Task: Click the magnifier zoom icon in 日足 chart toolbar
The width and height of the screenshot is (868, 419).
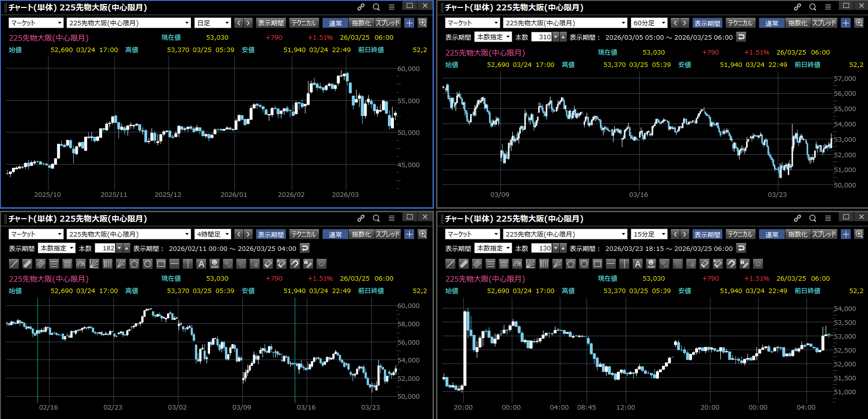Action: [423, 23]
